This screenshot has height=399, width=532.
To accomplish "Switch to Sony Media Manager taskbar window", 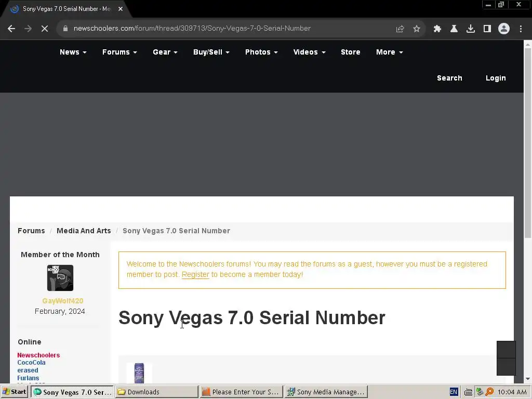I will (x=326, y=392).
